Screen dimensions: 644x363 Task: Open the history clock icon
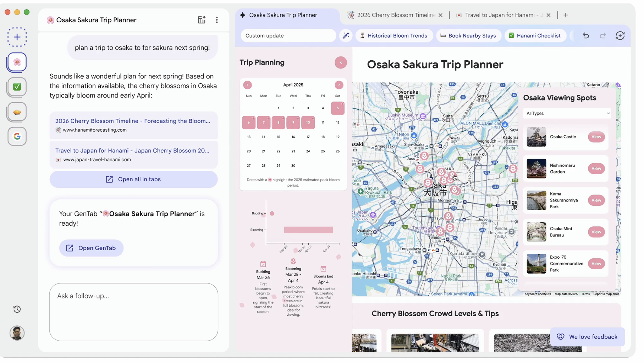coord(17,309)
